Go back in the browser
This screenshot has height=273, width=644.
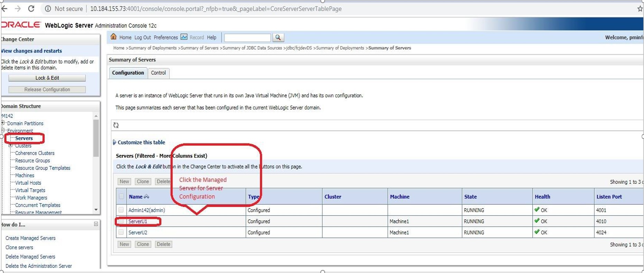pos(4,9)
